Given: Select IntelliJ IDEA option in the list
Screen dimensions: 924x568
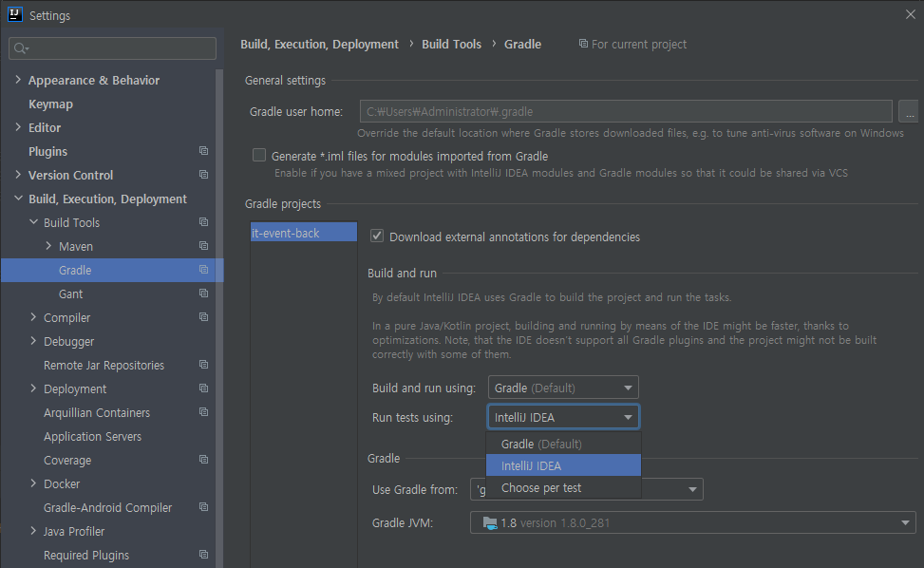Looking at the screenshot, I should tap(563, 465).
